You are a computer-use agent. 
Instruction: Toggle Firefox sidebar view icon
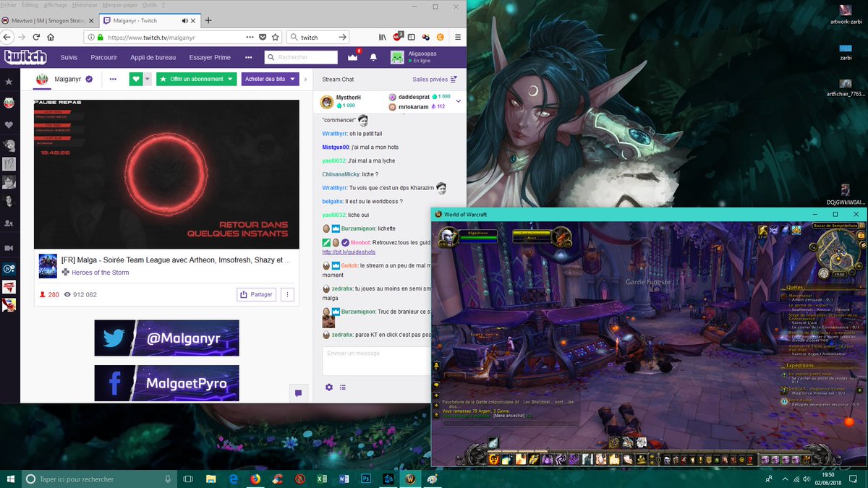point(412,37)
